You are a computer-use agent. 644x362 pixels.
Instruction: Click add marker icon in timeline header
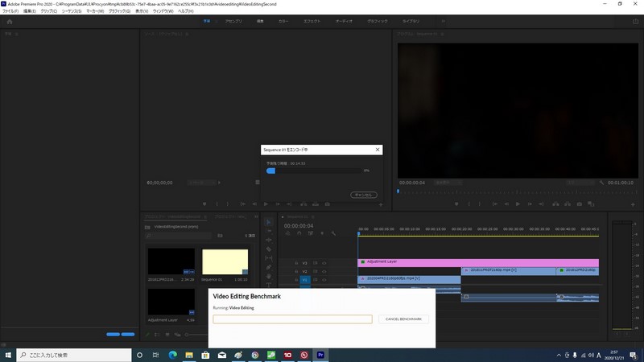pos(322,233)
